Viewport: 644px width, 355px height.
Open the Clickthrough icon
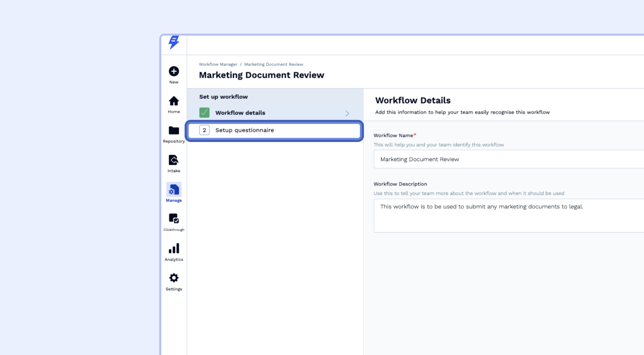click(174, 218)
